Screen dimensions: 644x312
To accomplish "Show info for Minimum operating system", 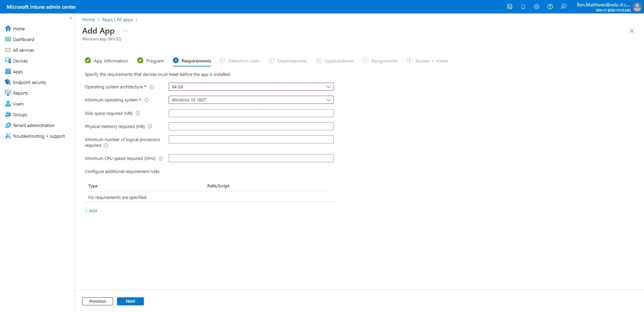I will 147,100.
